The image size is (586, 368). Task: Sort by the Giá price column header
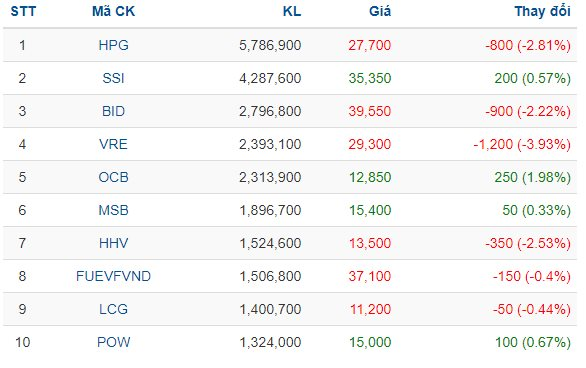380,11
